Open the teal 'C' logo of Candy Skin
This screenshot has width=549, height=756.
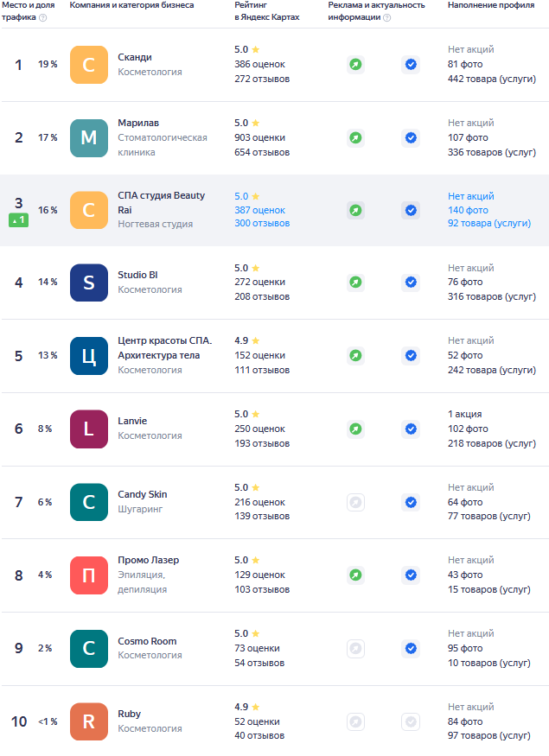[89, 502]
